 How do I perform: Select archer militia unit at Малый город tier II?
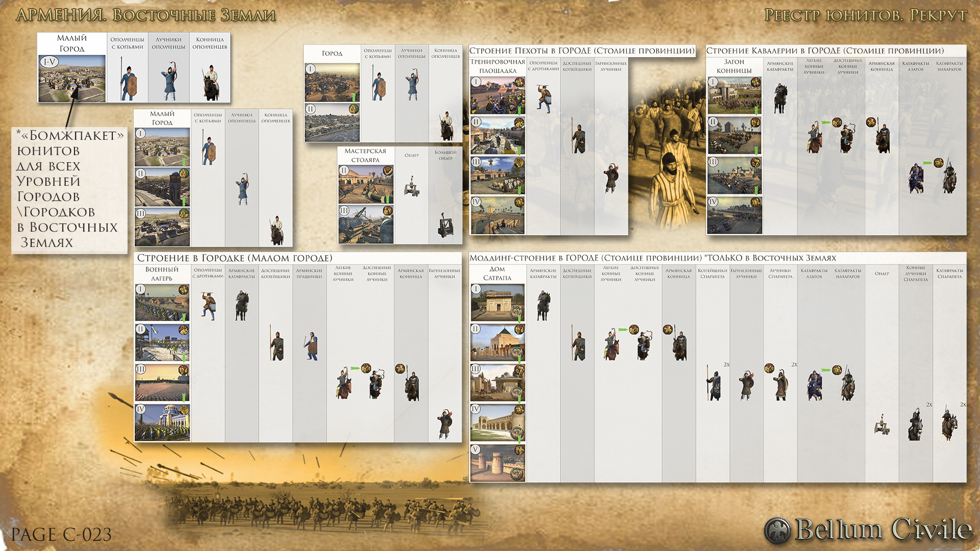pyautogui.click(x=242, y=190)
